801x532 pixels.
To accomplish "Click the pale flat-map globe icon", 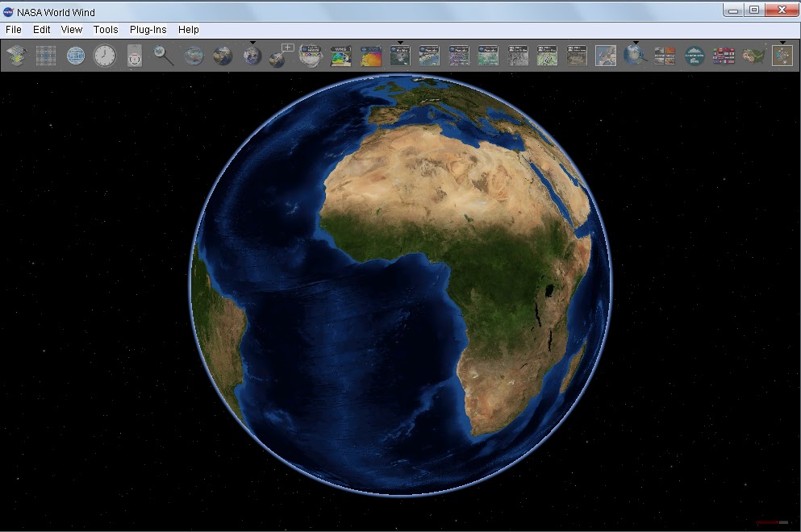I will (194, 56).
